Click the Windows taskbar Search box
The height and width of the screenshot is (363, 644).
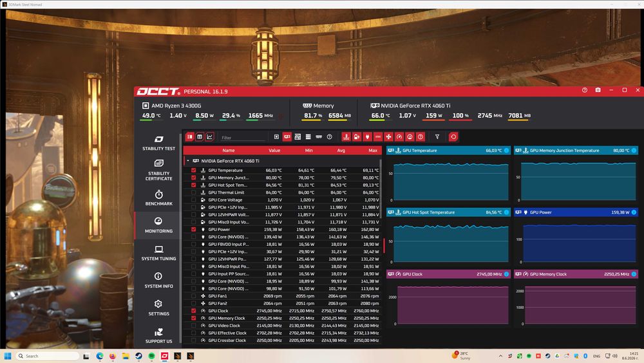48,356
